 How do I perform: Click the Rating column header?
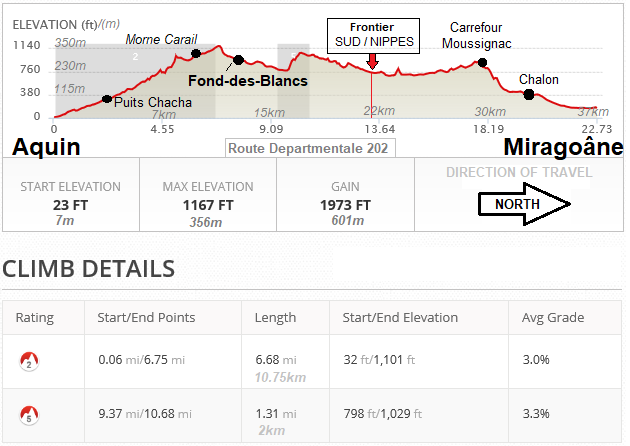pos(35,318)
